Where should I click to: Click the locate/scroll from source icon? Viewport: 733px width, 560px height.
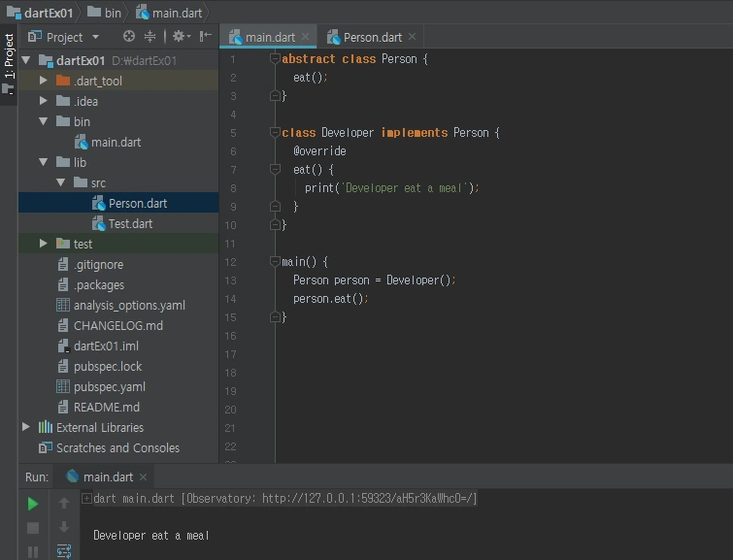coord(129,37)
